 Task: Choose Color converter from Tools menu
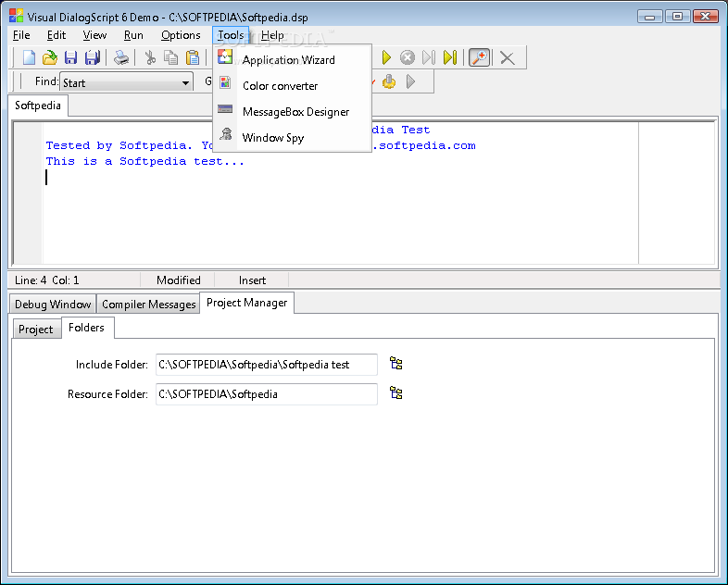tap(293, 86)
